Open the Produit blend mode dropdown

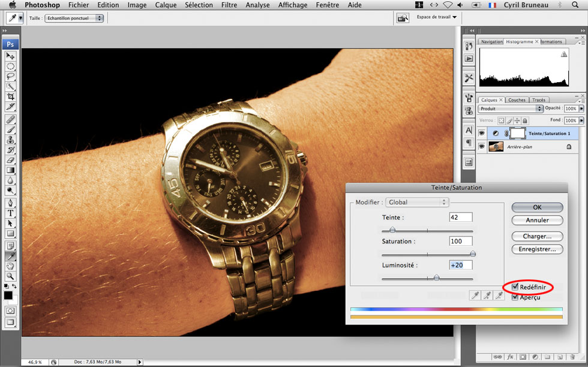pyautogui.click(x=511, y=109)
